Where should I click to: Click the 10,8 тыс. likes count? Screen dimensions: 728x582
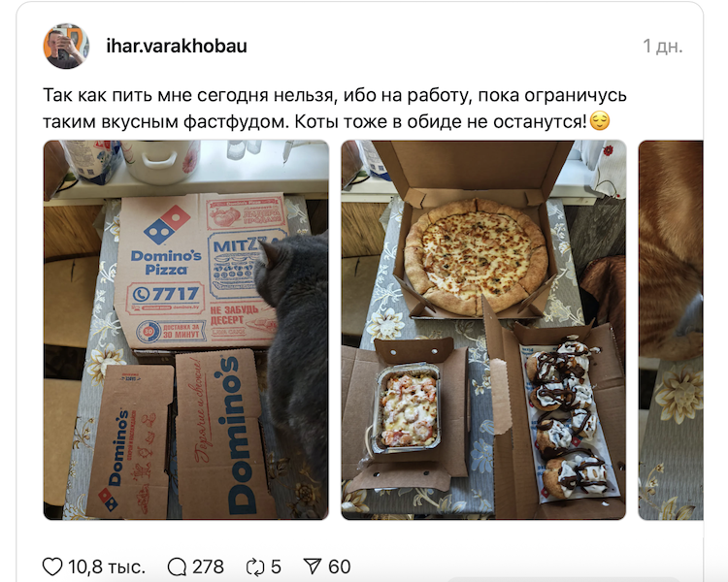pyautogui.click(x=107, y=566)
